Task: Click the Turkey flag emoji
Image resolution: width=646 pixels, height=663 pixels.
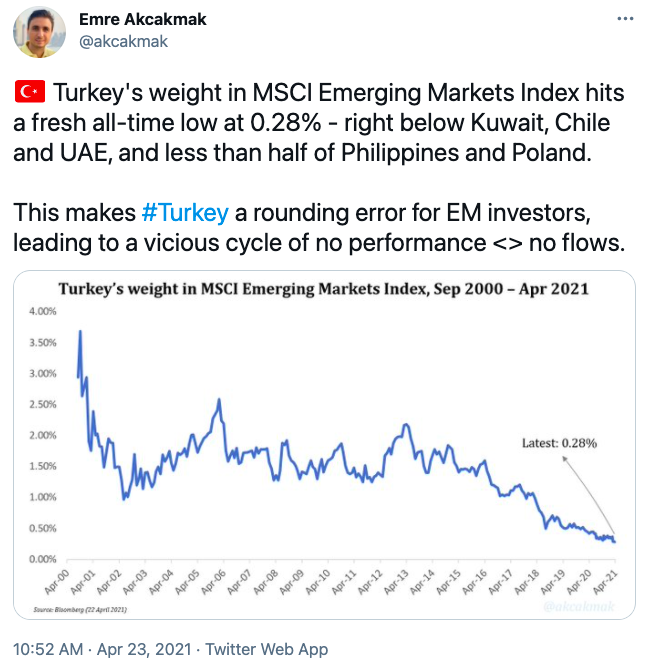Action: click(x=30, y=93)
